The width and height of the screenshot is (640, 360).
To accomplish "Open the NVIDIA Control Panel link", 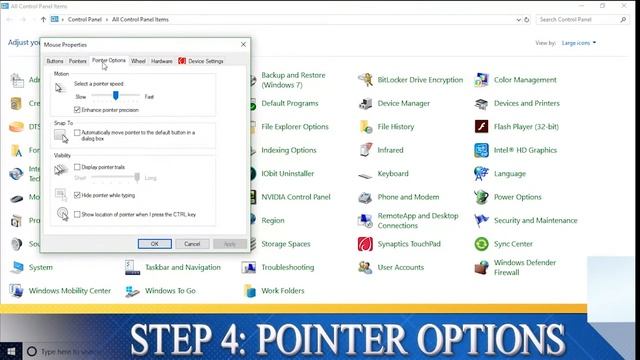I will [x=296, y=197].
